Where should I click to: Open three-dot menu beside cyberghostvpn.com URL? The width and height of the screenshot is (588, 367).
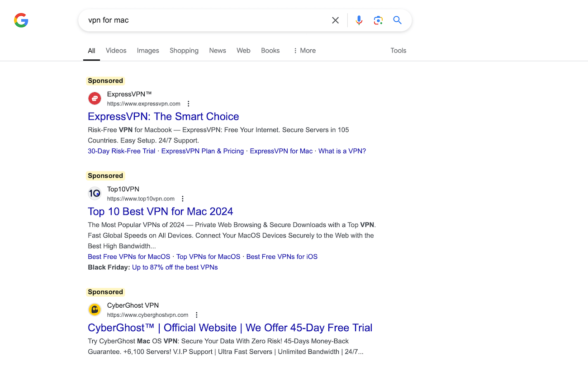[x=196, y=315]
